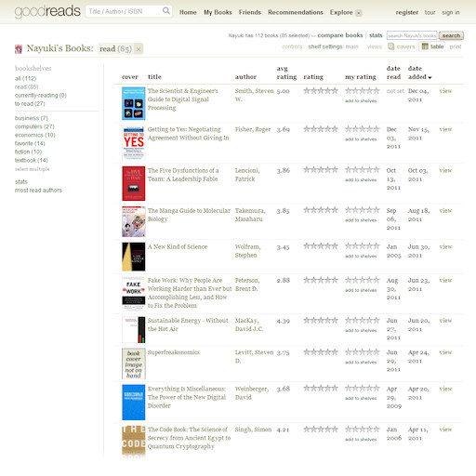Select the economics (10) shelf
The image size is (476, 476).
35,135
